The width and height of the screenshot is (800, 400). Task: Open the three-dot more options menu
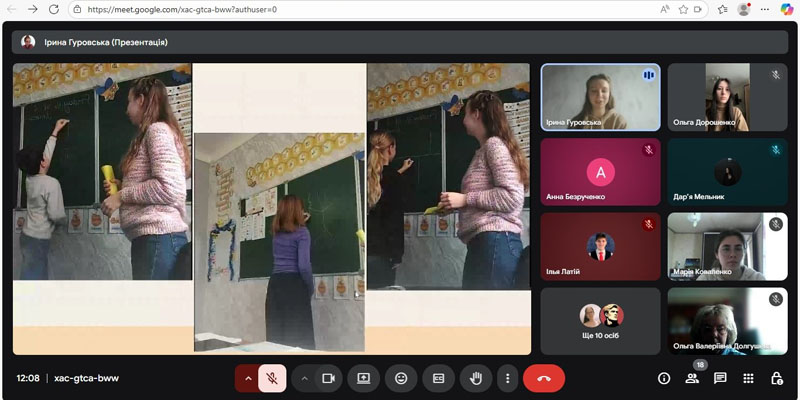pyautogui.click(x=508, y=378)
